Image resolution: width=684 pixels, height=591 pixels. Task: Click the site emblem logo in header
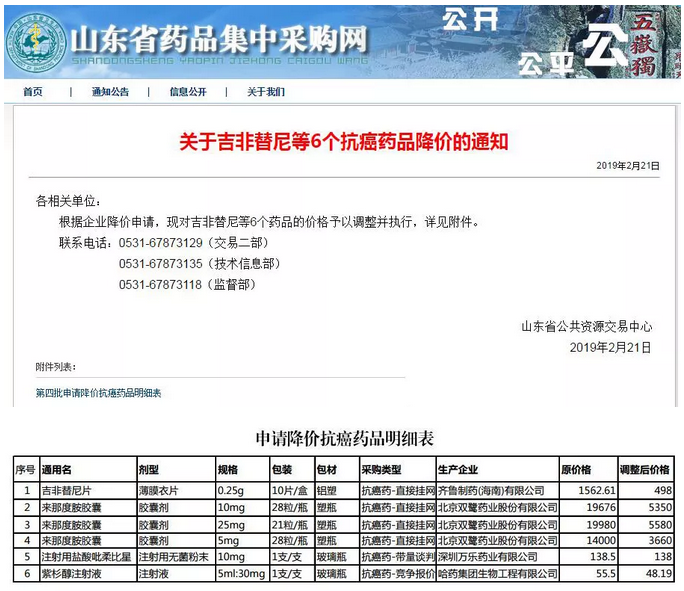point(37,43)
